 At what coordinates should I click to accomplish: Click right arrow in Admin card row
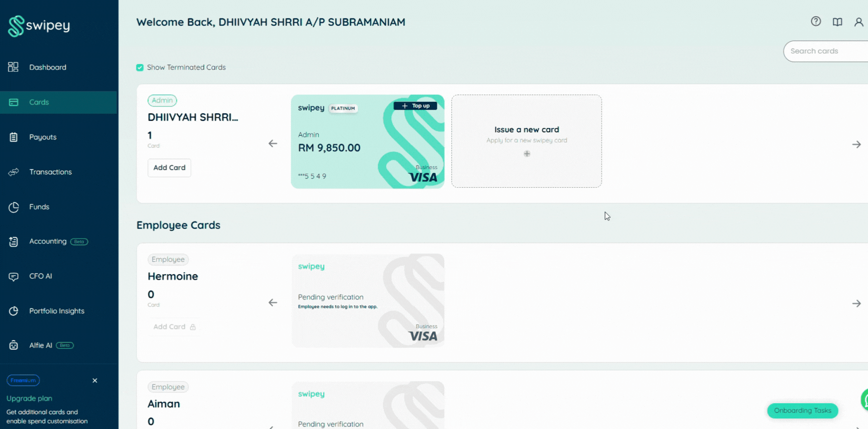click(x=856, y=144)
